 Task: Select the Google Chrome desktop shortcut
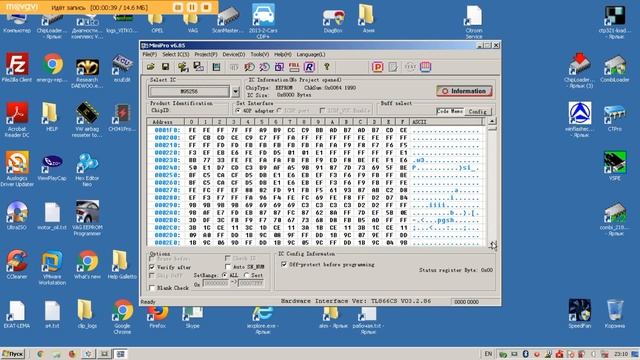pyautogui.click(x=122, y=317)
